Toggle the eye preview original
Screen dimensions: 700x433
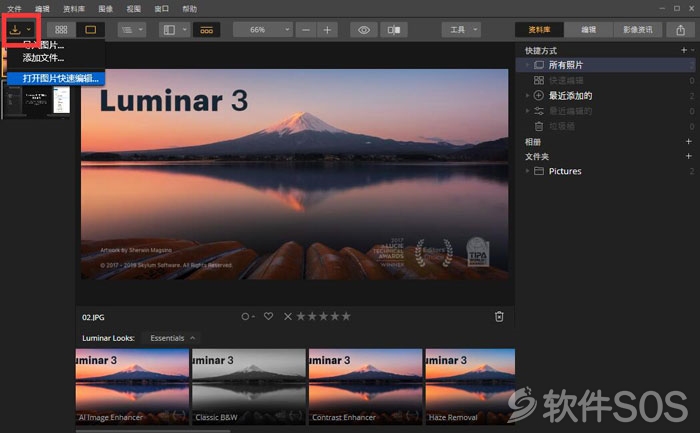click(364, 30)
